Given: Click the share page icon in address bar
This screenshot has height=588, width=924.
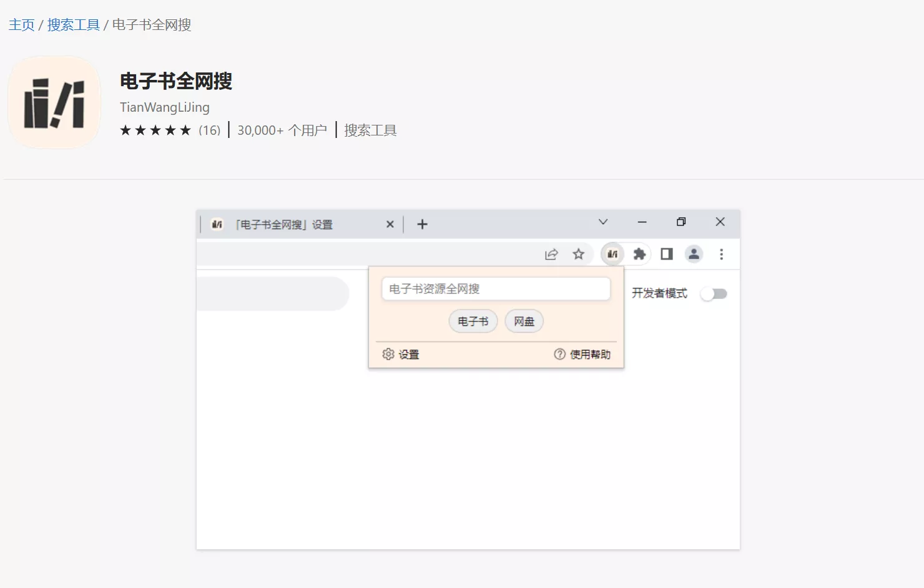Looking at the screenshot, I should click(551, 254).
